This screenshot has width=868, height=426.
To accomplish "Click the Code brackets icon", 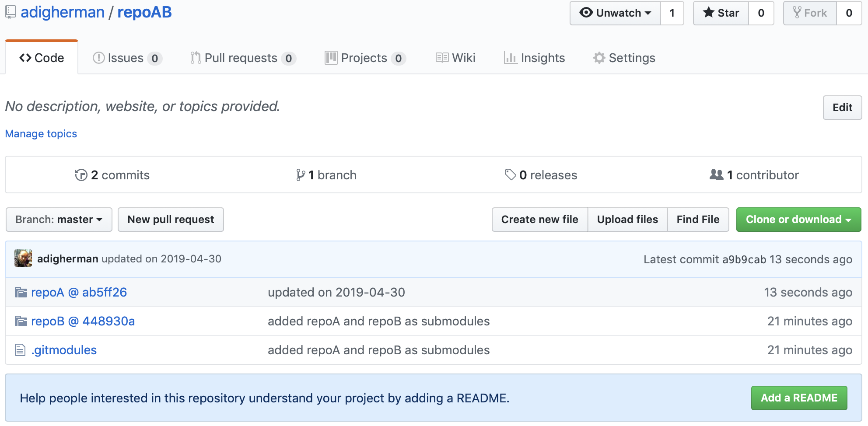I will [x=25, y=58].
